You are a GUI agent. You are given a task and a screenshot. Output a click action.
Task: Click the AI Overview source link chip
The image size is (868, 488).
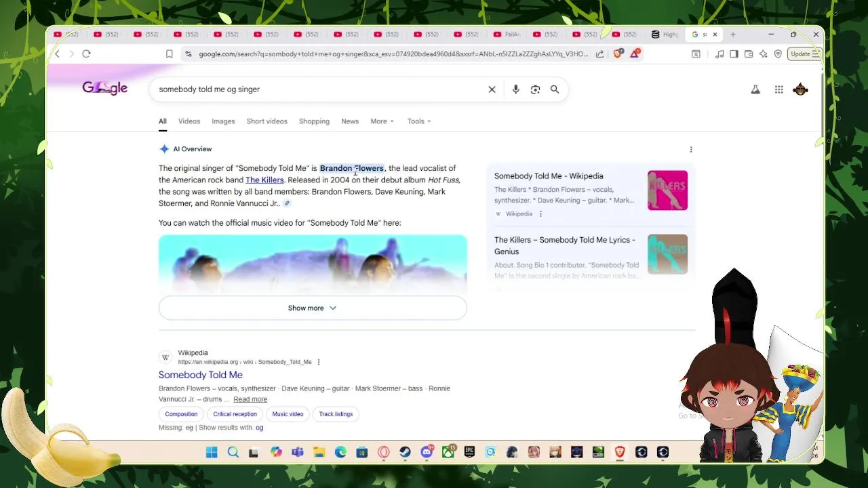pos(287,203)
